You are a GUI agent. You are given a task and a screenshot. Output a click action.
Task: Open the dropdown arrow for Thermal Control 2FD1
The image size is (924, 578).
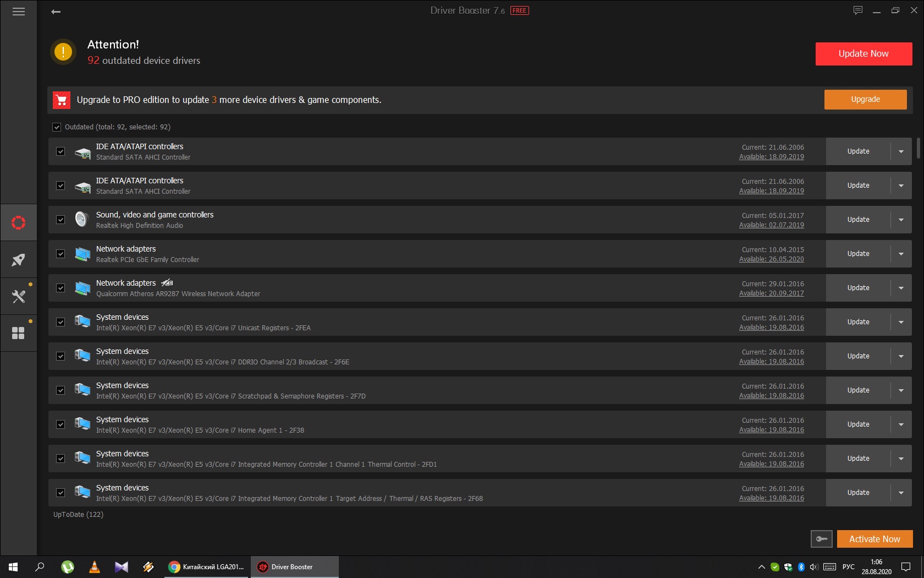901,459
